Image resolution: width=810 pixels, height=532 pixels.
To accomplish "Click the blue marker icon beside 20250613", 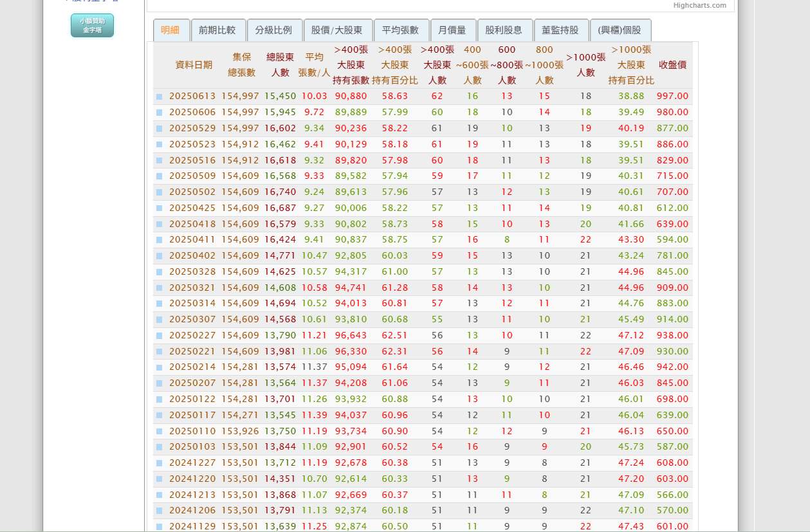I will (x=159, y=96).
